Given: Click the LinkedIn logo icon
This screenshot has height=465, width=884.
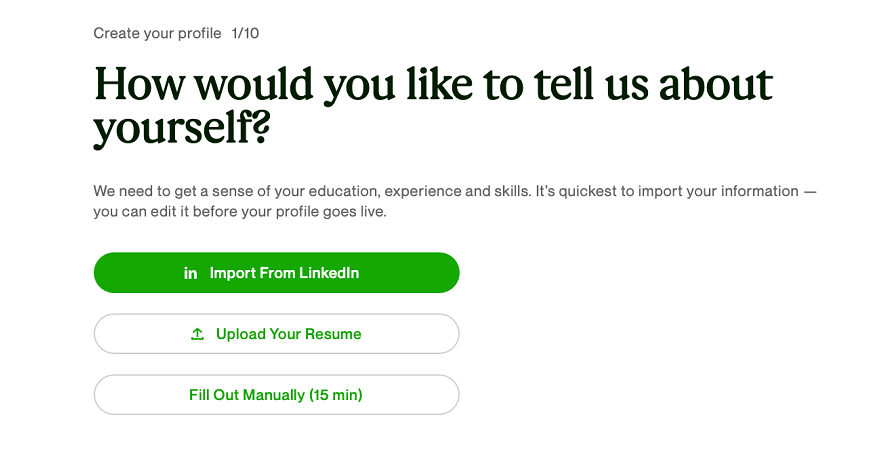Looking at the screenshot, I should pyautogui.click(x=191, y=273).
